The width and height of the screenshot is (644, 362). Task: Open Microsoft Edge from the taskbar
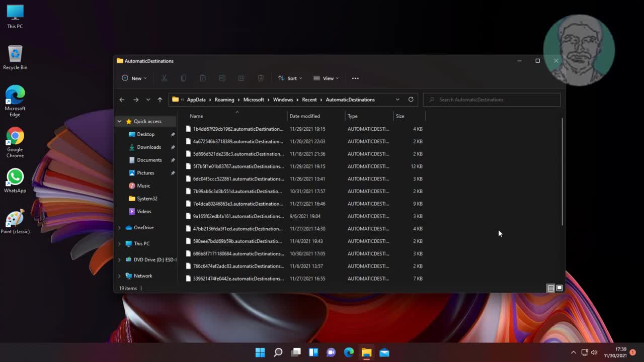349,352
